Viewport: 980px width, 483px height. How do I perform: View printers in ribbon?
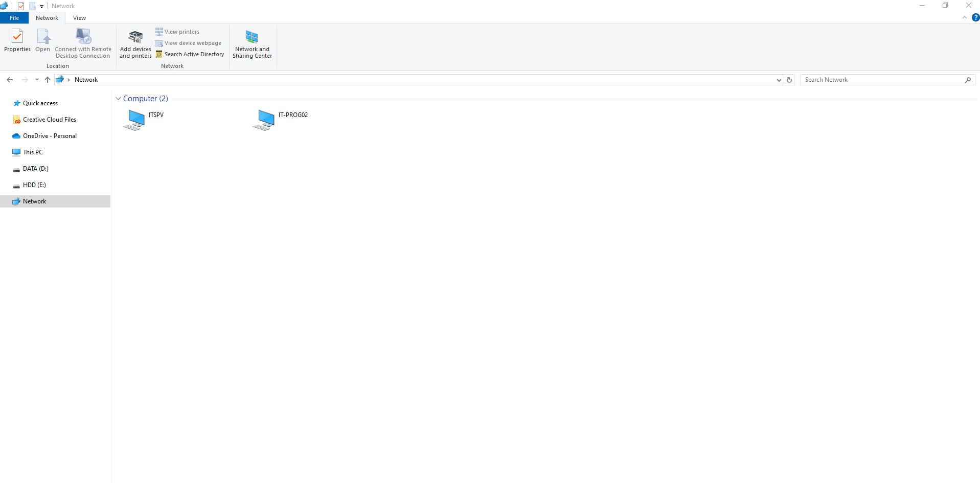pos(177,32)
